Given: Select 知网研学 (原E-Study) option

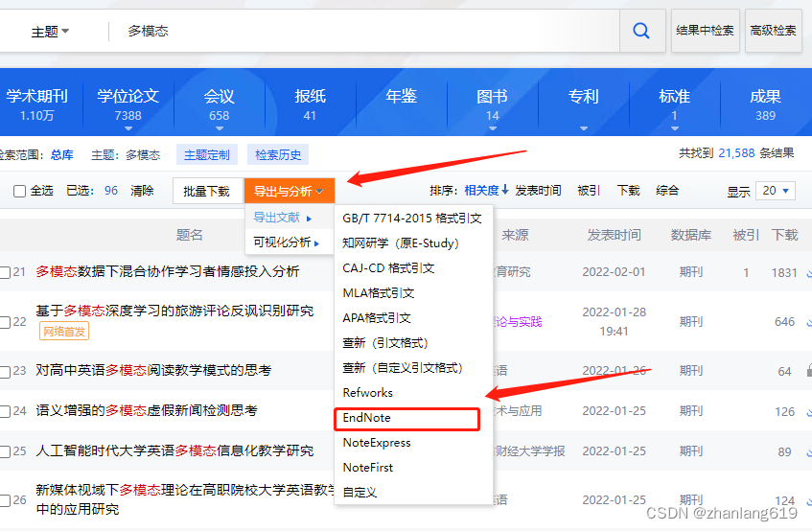Looking at the screenshot, I should point(401,243).
